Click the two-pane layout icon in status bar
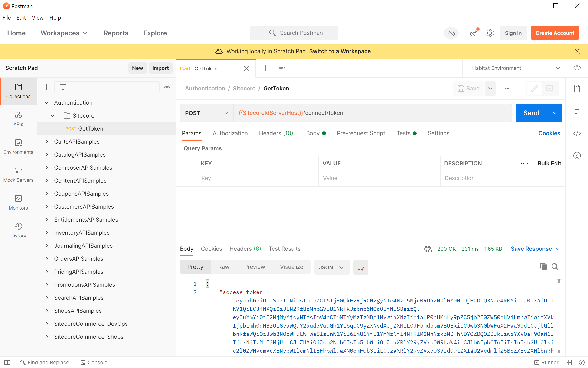This screenshot has width=588, height=368. pyautogui.click(x=568, y=362)
